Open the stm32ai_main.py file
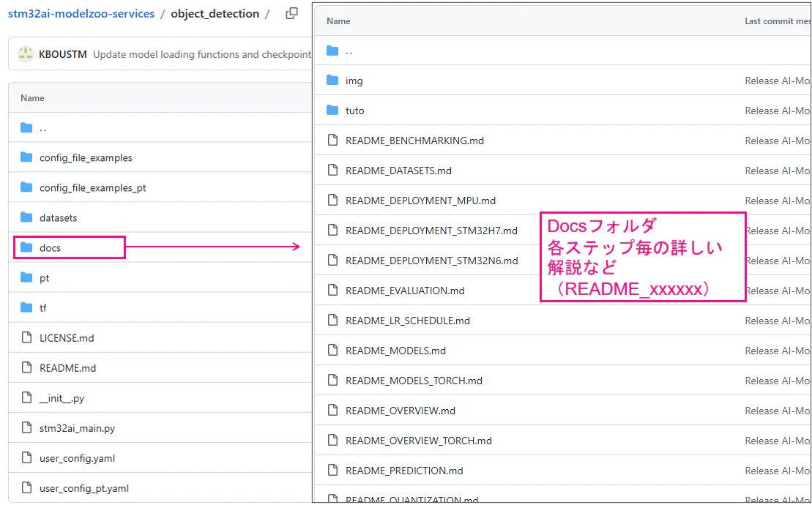This screenshot has width=812, height=505. click(x=77, y=428)
